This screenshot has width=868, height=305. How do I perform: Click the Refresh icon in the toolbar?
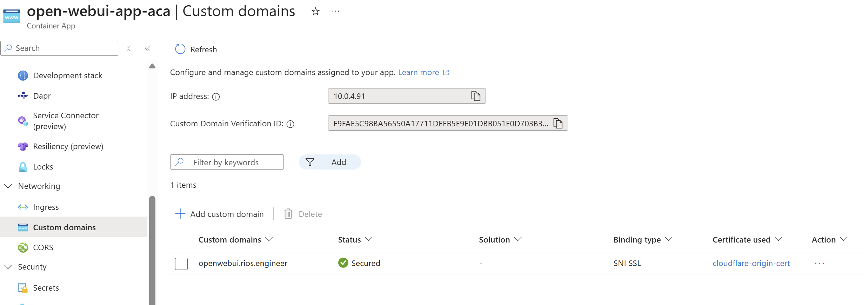click(180, 49)
